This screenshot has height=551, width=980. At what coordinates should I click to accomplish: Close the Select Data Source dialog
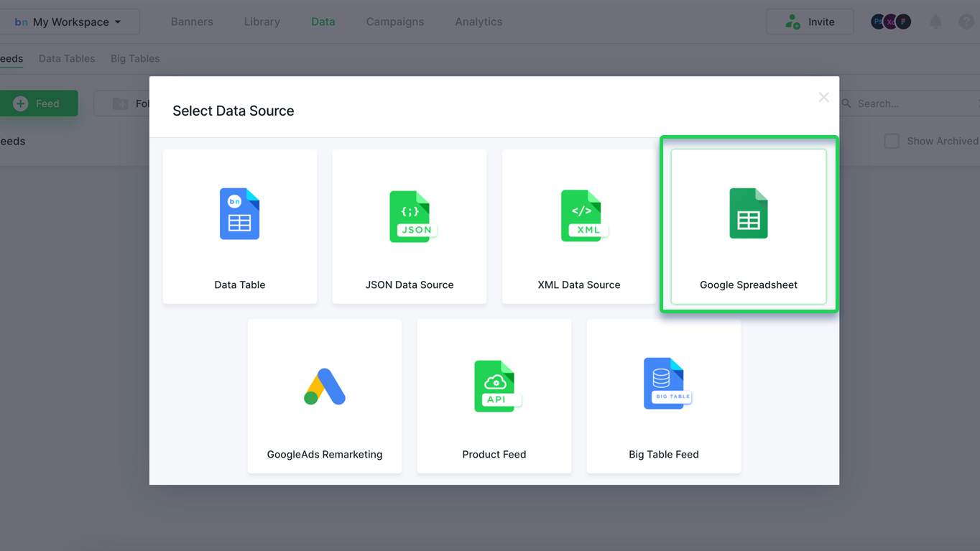(823, 97)
